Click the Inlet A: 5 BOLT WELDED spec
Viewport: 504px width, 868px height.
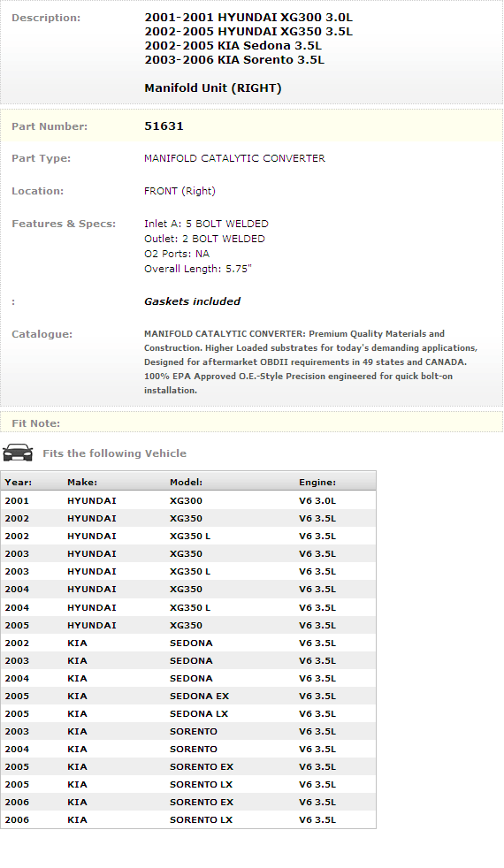pos(206,224)
